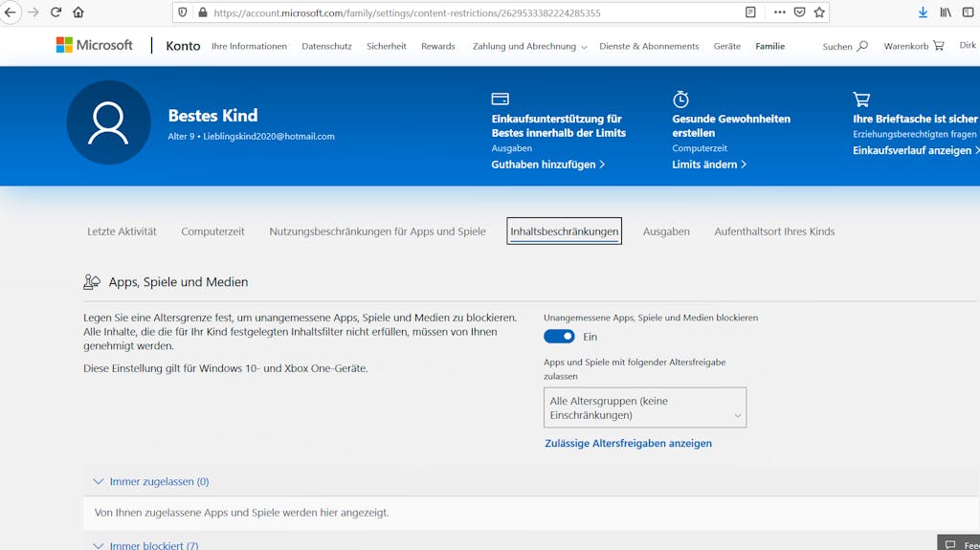
Task: Open Nutzungsbeschränkungen für Apps und Spiele tab
Action: tap(377, 231)
